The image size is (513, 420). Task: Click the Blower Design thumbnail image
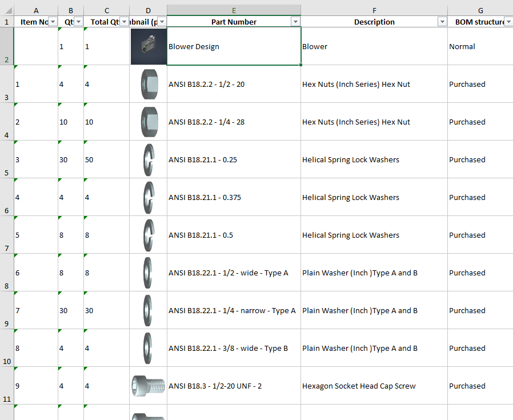[x=149, y=46]
